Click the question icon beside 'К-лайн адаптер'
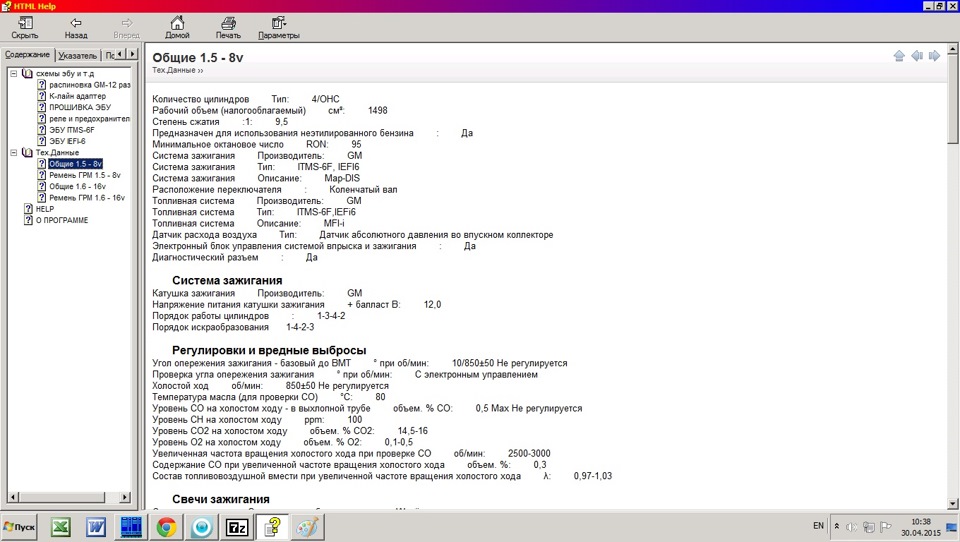 42,96
